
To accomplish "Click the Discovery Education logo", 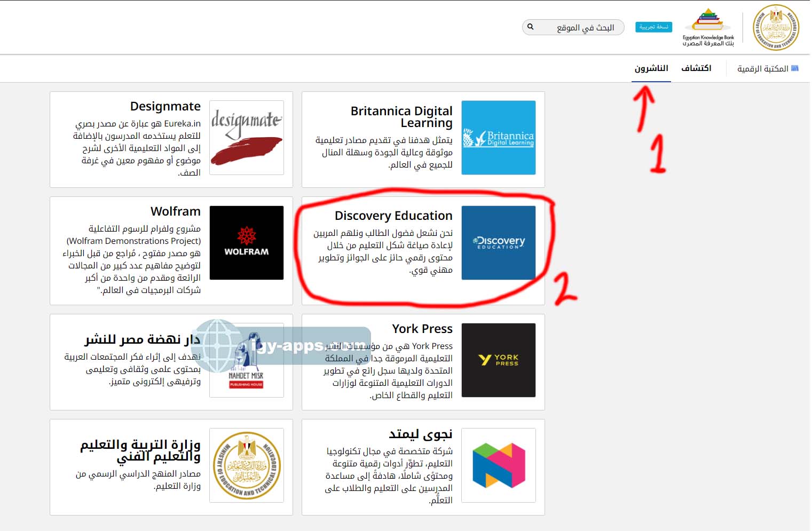I will pyautogui.click(x=498, y=243).
